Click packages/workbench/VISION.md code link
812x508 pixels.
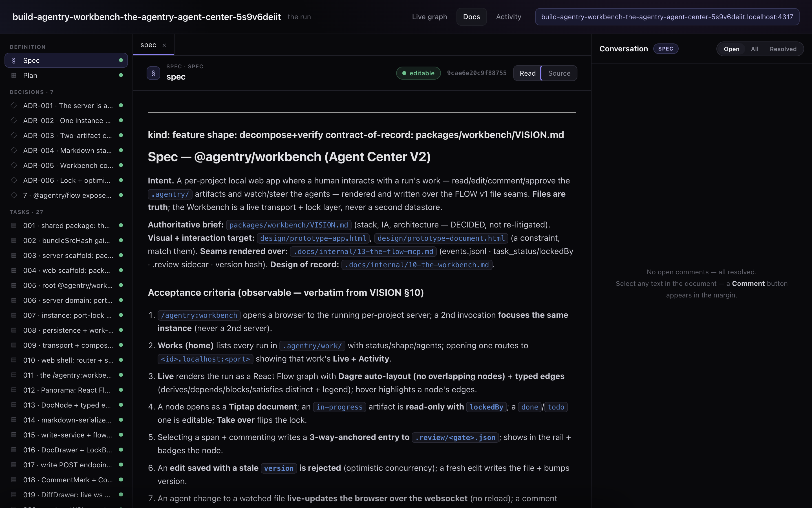[288, 225]
